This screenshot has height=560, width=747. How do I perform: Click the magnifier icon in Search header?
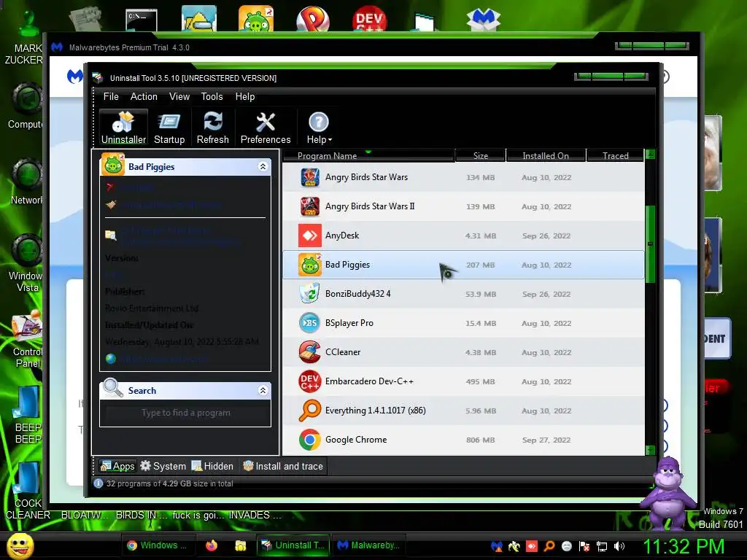click(x=113, y=388)
